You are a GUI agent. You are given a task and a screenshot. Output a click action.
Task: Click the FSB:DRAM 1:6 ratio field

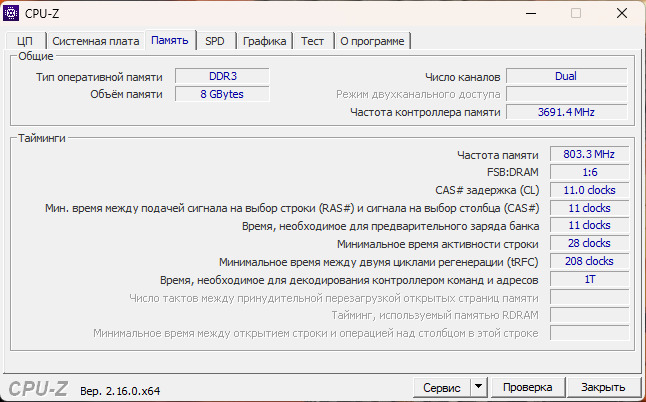589,172
